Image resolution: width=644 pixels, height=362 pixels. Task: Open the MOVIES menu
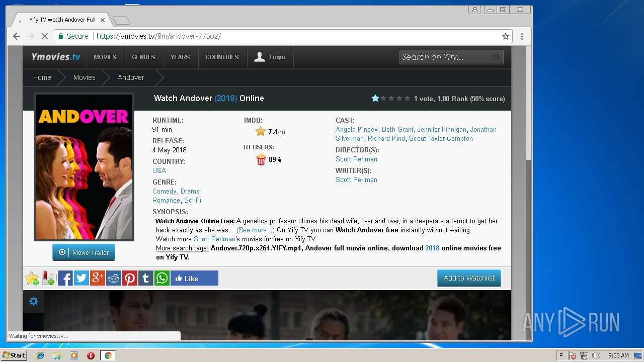[x=105, y=57]
